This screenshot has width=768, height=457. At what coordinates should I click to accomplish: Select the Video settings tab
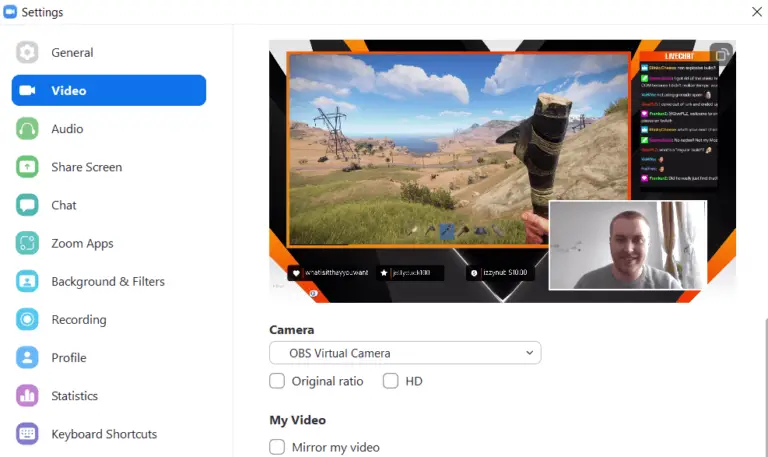[x=109, y=91]
